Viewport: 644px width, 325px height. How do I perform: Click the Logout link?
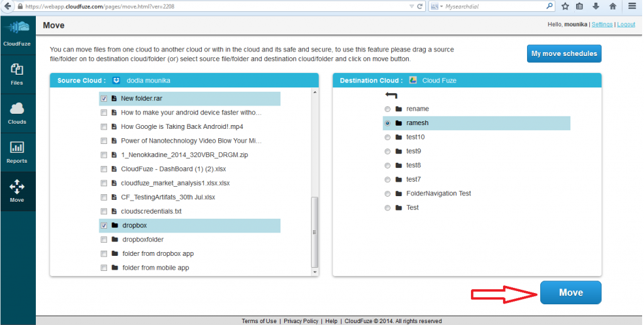pos(626,25)
